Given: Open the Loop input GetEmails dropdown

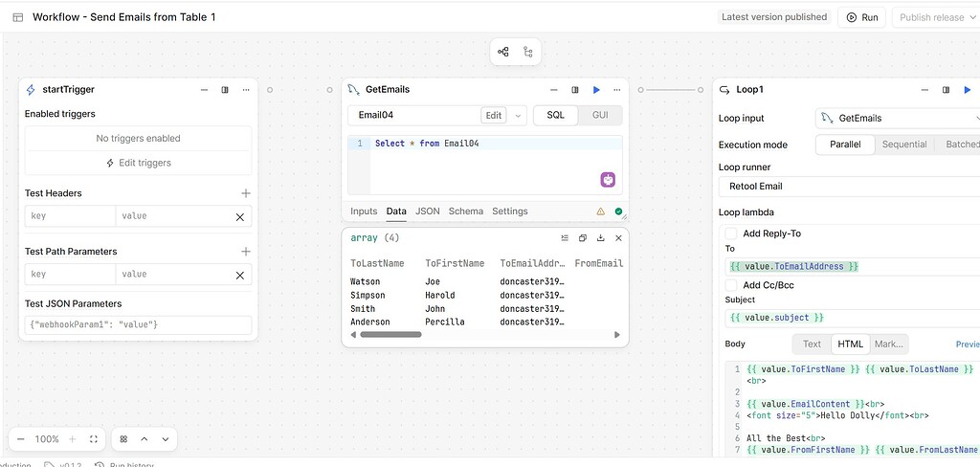Looking at the screenshot, I should point(899,118).
